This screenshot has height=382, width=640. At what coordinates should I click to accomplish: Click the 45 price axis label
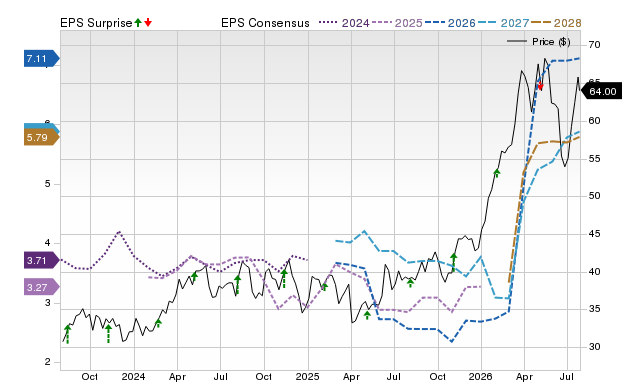(594, 233)
